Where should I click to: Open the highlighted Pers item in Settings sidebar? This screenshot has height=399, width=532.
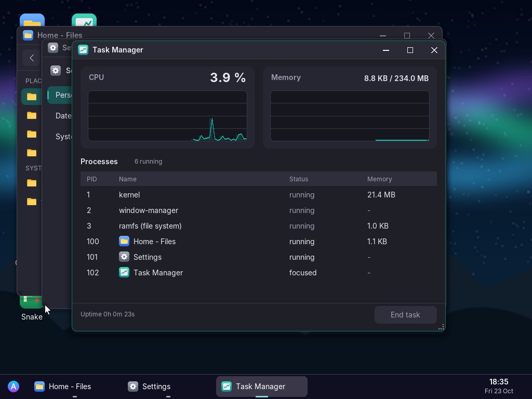click(60, 95)
